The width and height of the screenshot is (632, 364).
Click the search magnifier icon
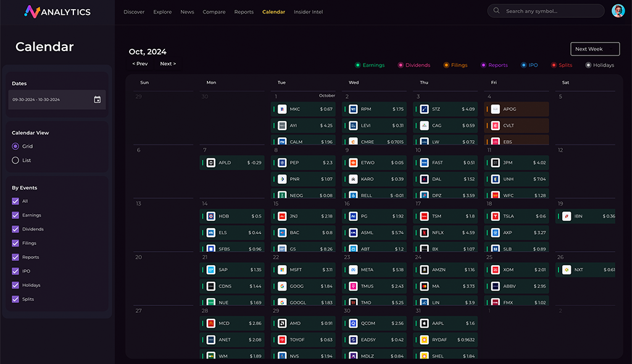(x=497, y=11)
